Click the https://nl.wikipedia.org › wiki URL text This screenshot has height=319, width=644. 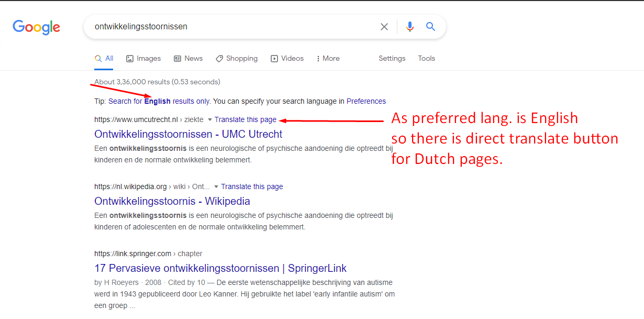click(152, 186)
